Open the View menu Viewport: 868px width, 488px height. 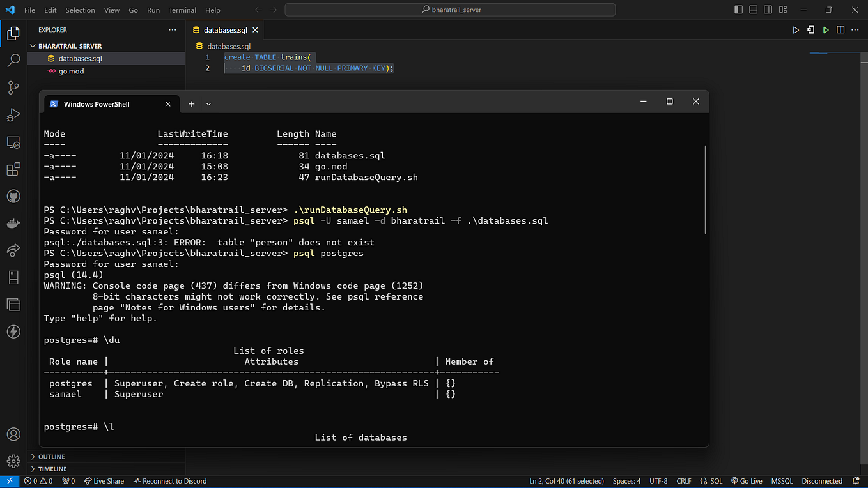point(112,10)
